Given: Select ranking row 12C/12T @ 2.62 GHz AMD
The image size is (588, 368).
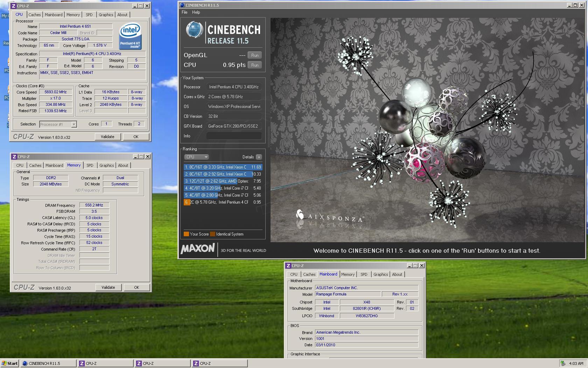Looking at the screenshot, I should pos(223,181).
